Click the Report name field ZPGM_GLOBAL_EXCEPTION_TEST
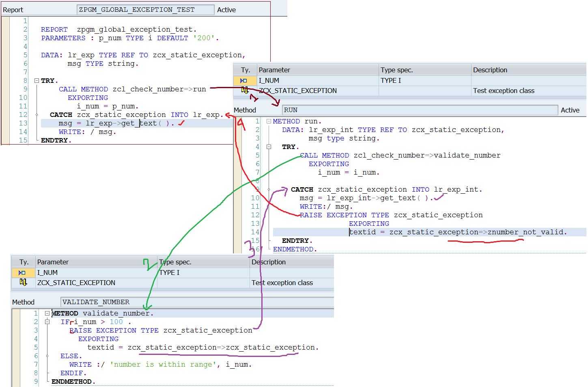Screen dimensions: 588x387 [145, 10]
